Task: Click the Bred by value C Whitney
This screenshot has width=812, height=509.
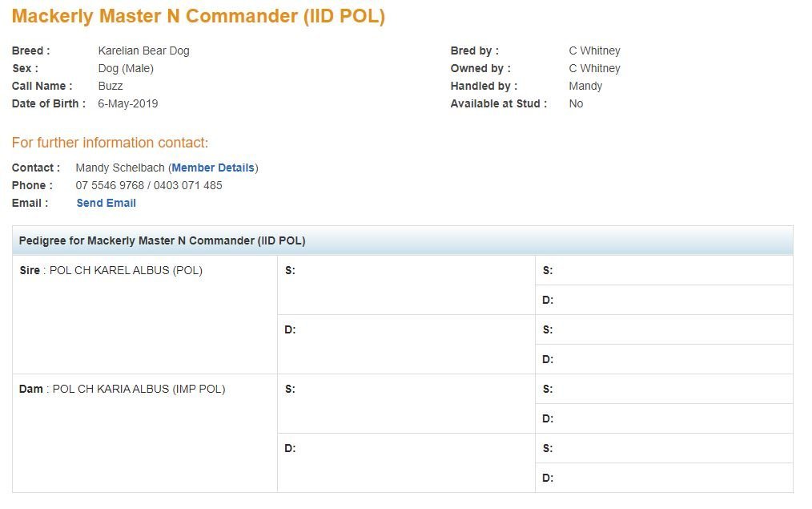Action: 594,50
